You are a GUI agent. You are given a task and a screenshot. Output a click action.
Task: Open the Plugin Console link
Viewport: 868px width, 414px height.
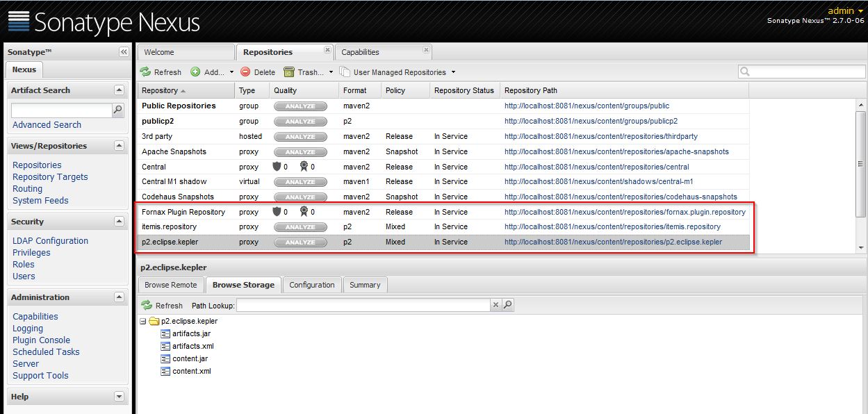click(41, 340)
